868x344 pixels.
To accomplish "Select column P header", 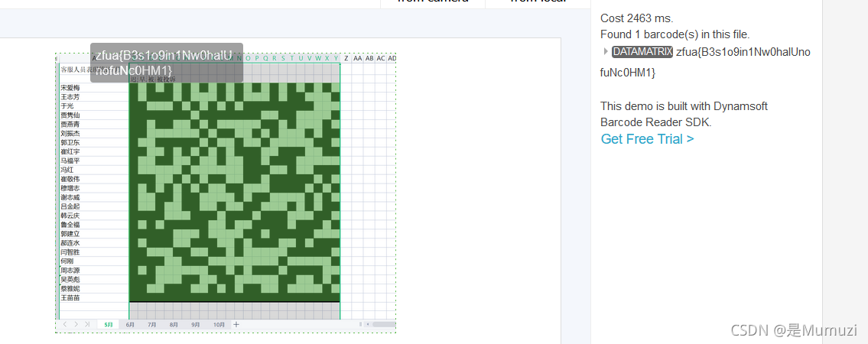I will pyautogui.click(x=257, y=58).
